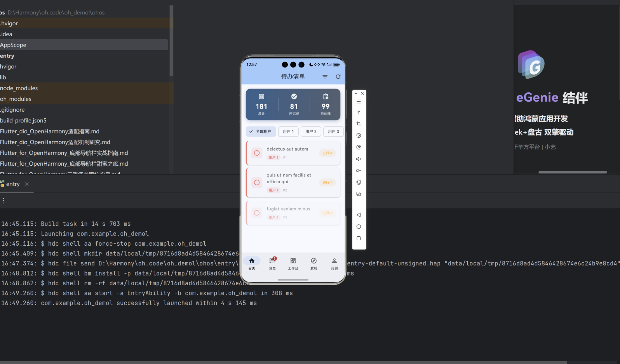Mark 'delectus aut autem' todo as complete

click(257, 153)
